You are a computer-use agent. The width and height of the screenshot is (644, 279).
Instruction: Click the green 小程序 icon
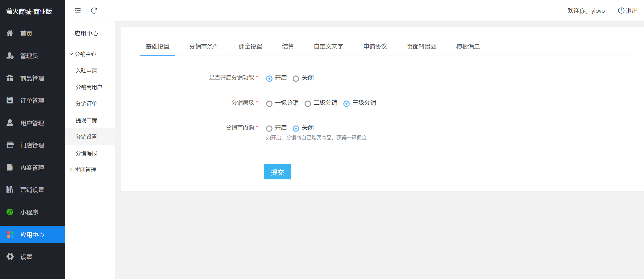10,212
